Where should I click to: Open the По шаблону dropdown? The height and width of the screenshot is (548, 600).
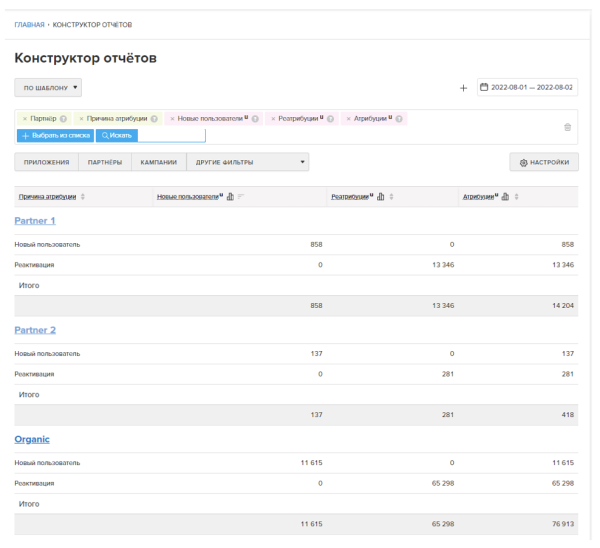tap(48, 89)
